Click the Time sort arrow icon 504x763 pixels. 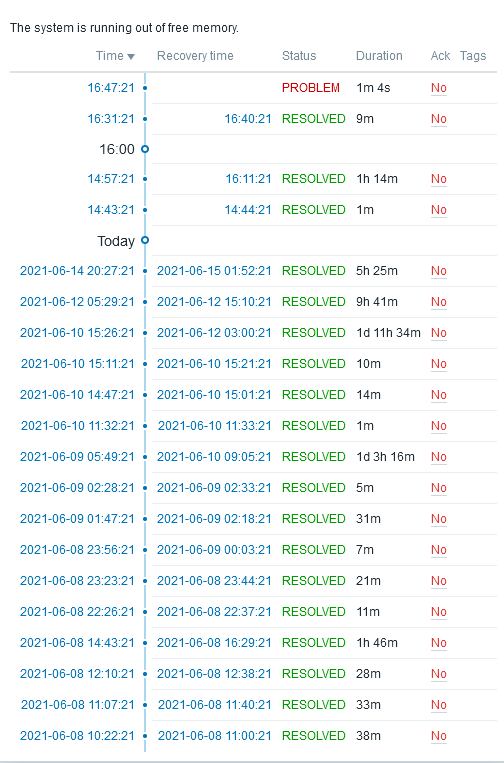click(x=130, y=57)
